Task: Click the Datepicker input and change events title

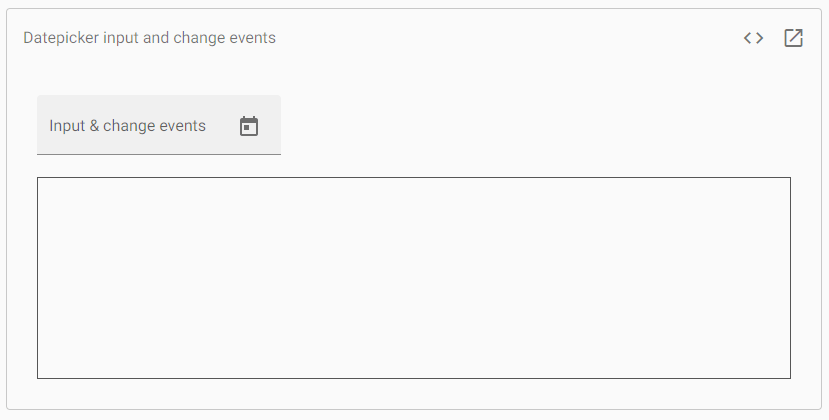Action: (150, 38)
